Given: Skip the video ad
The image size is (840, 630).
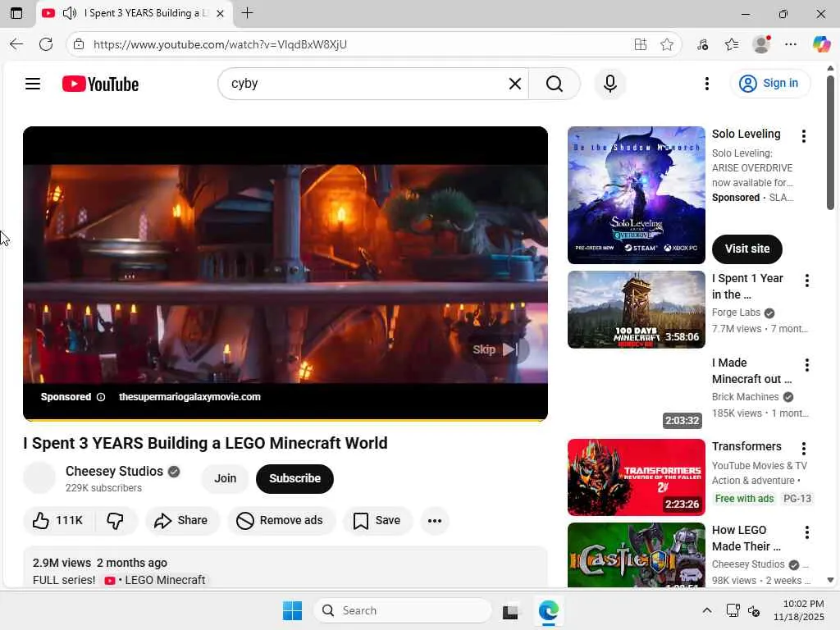Looking at the screenshot, I should coord(496,349).
